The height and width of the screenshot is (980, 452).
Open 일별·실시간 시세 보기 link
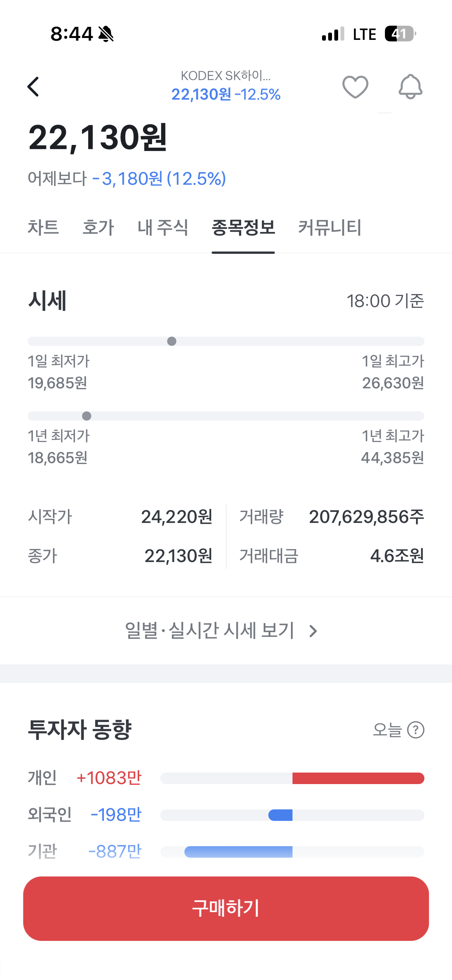[221, 631]
